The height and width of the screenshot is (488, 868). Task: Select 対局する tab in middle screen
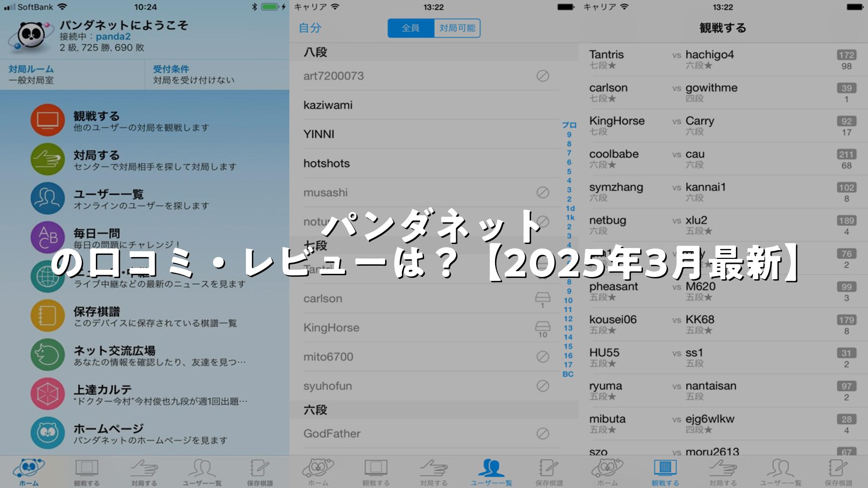tap(434, 472)
